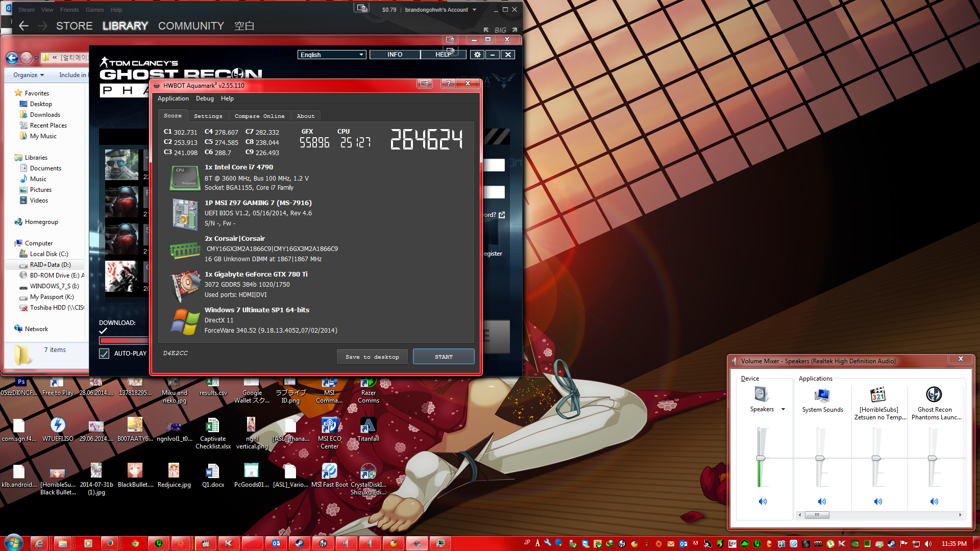
Task: Open brandongohwh's Account dropdown
Action: [440, 10]
